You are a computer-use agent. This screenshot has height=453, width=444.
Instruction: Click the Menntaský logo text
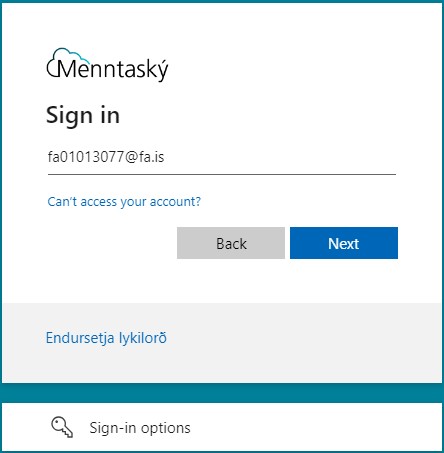click(113, 70)
